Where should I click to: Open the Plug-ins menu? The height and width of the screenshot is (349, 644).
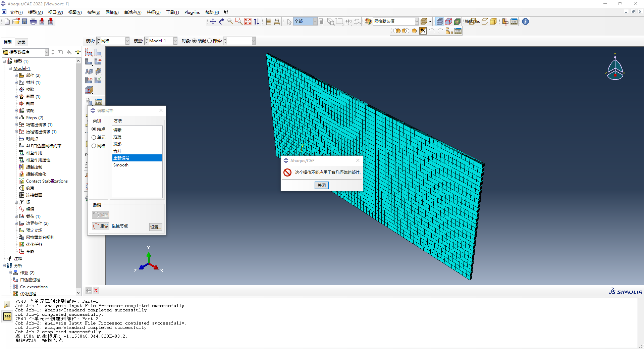coord(192,12)
